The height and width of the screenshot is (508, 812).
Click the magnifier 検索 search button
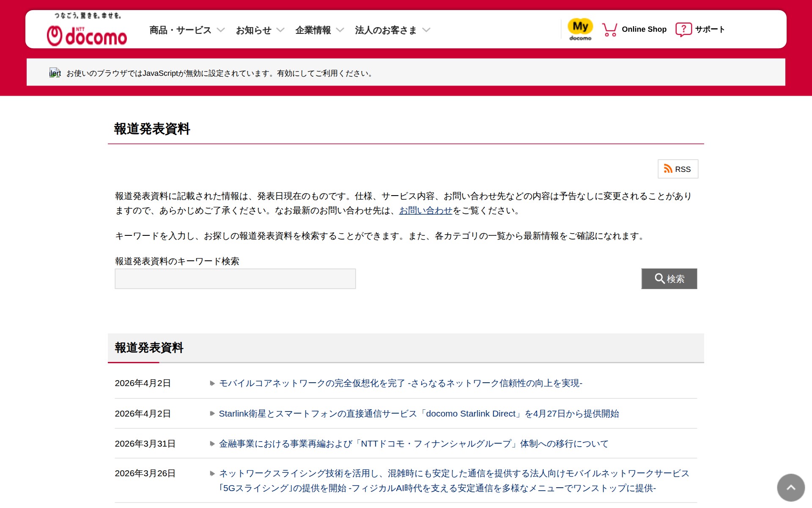pyautogui.click(x=669, y=279)
